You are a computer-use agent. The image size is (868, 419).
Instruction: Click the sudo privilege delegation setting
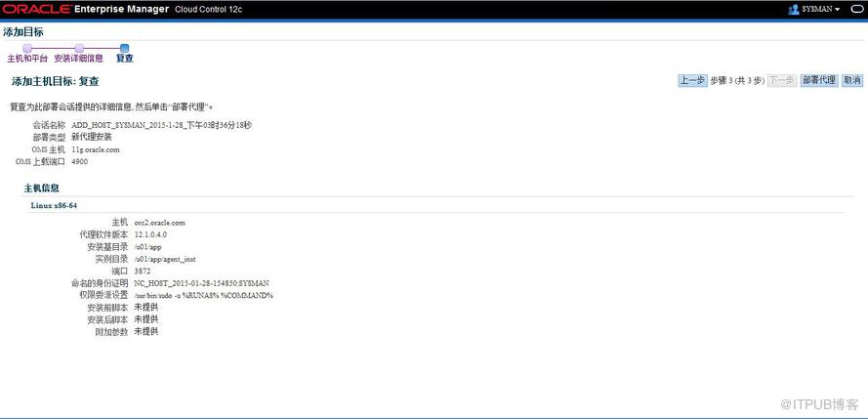click(204, 295)
